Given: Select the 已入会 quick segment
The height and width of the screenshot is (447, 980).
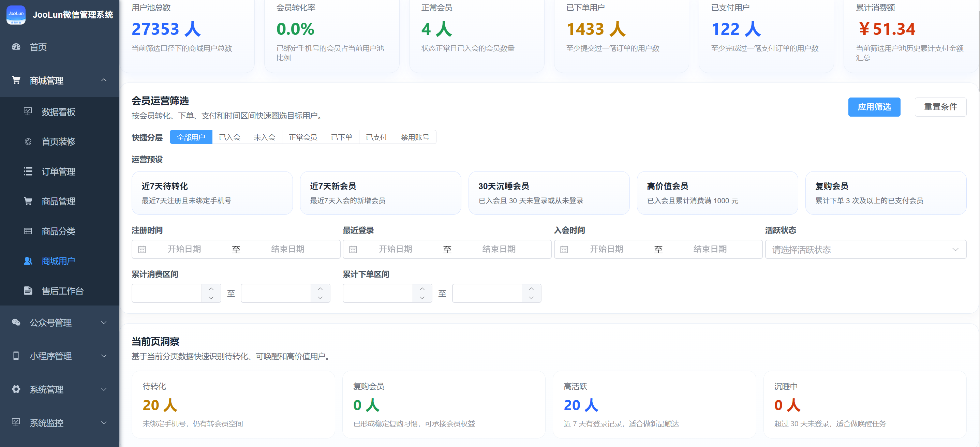Looking at the screenshot, I should click(230, 137).
